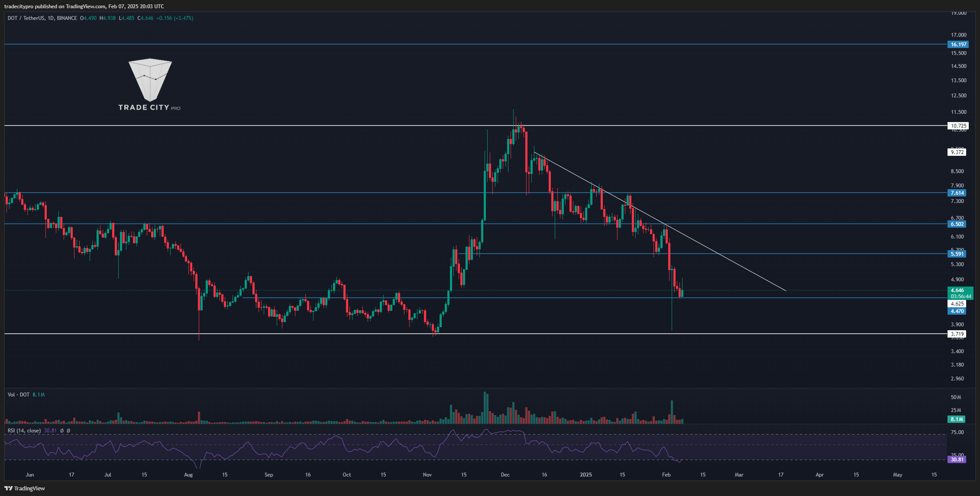Click the 9.372 price label
The width and height of the screenshot is (980, 496).
957,152
